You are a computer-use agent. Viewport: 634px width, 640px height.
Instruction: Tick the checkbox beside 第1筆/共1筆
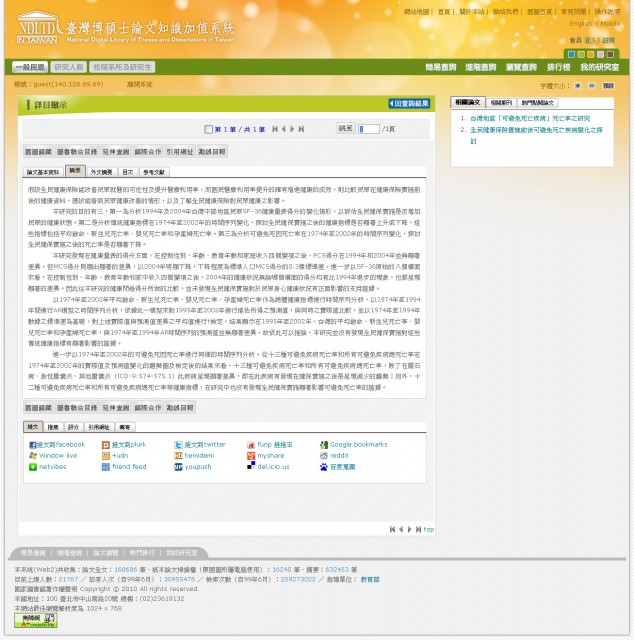208,129
